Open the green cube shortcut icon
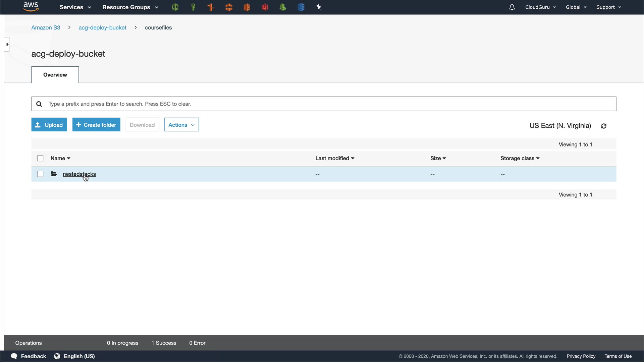 click(x=175, y=7)
